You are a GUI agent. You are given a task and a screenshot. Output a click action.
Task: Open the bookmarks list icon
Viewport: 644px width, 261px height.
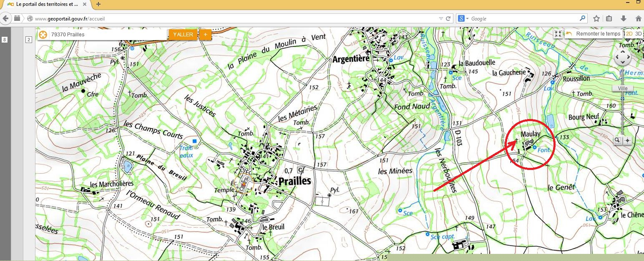pyautogui.click(x=609, y=18)
